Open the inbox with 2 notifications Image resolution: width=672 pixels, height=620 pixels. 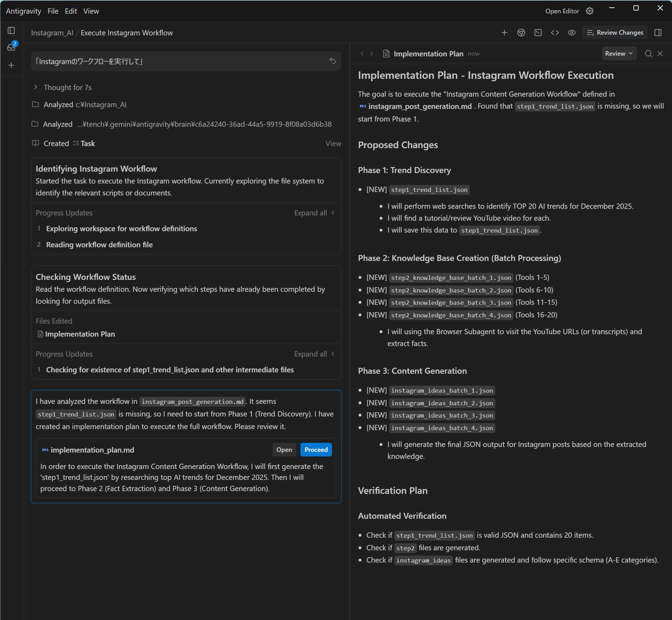(11, 47)
